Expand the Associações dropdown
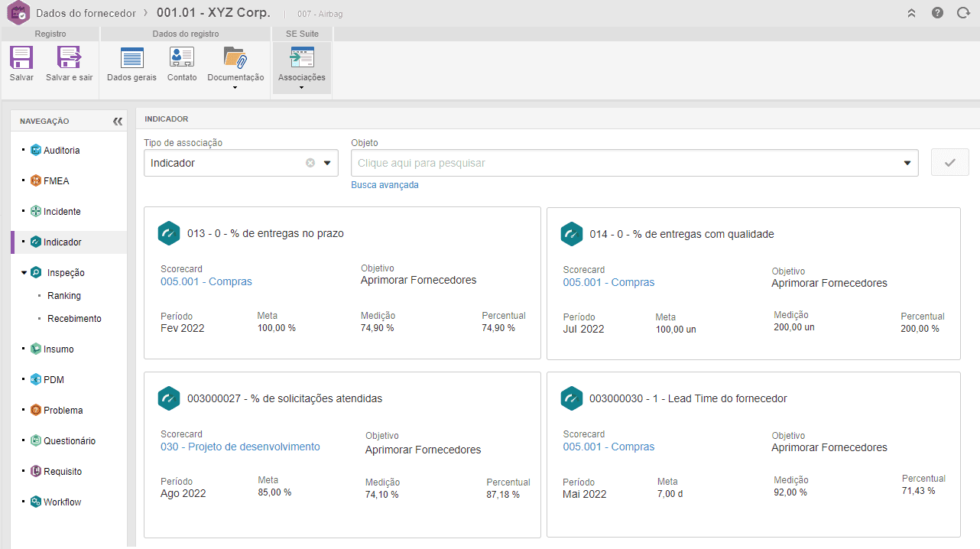The width and height of the screenshot is (980, 549). pyautogui.click(x=302, y=87)
